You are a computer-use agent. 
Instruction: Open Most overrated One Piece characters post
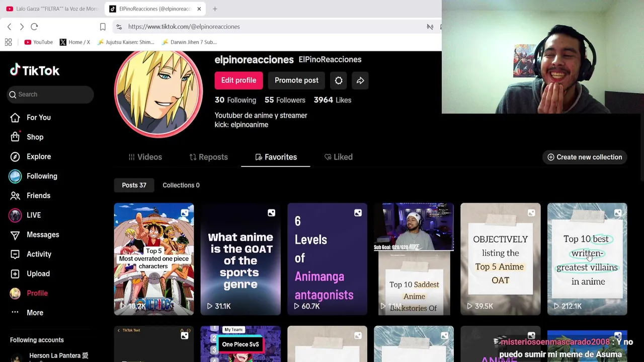154,259
